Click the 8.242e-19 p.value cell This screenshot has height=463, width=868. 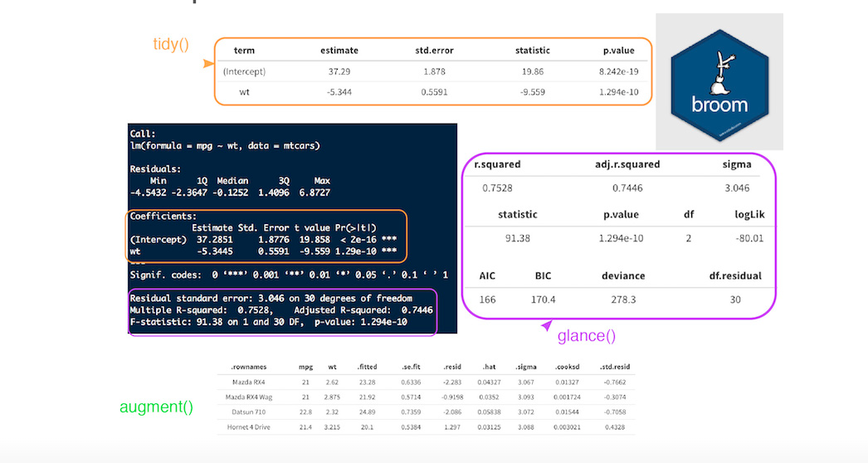[x=618, y=72]
